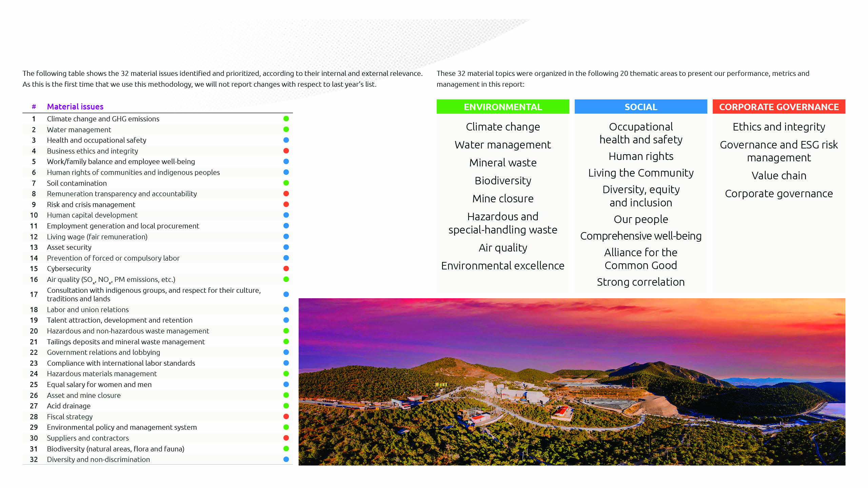868x488 pixels.
Task: Click 'Human rights' in Social column
Action: click(641, 156)
